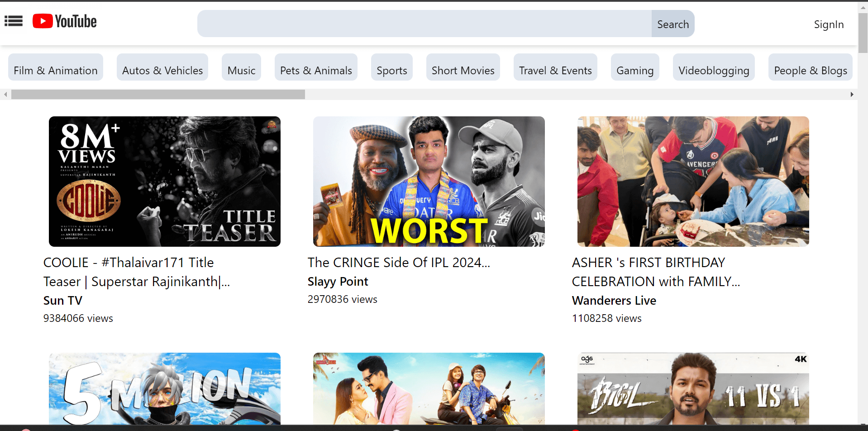Select the Pets & Animals category
The image size is (868, 431).
point(316,67)
